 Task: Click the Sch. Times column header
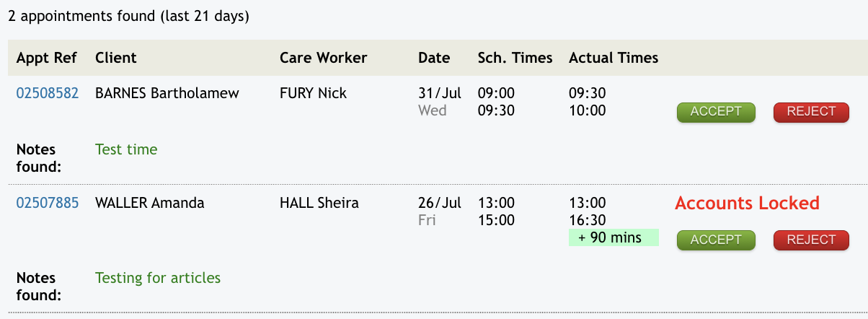click(x=515, y=58)
